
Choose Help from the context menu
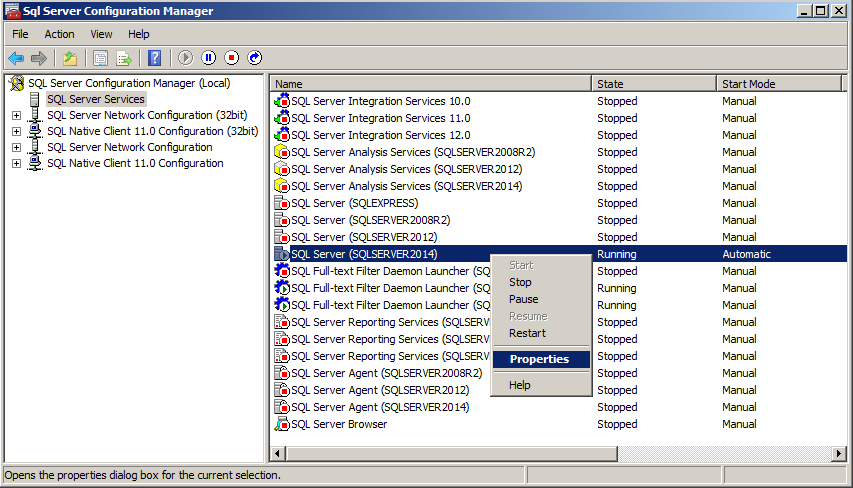click(x=541, y=385)
